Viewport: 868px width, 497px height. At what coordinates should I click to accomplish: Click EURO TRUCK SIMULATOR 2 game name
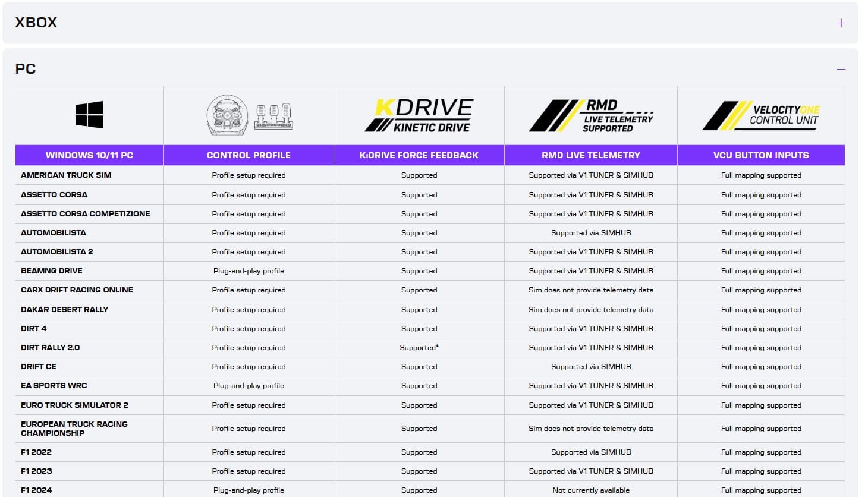point(75,405)
